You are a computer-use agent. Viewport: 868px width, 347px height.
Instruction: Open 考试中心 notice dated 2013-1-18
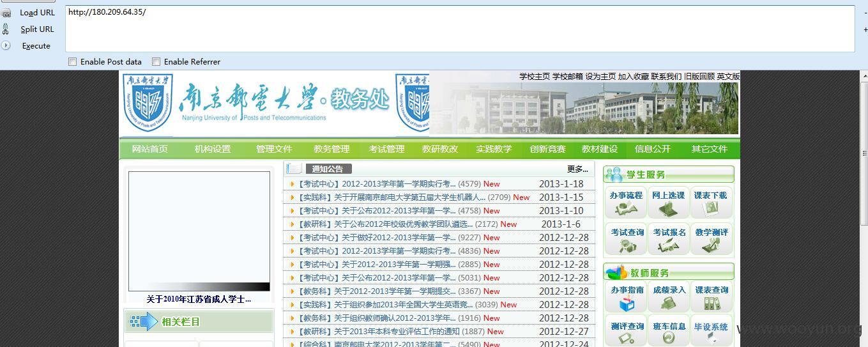point(377,183)
